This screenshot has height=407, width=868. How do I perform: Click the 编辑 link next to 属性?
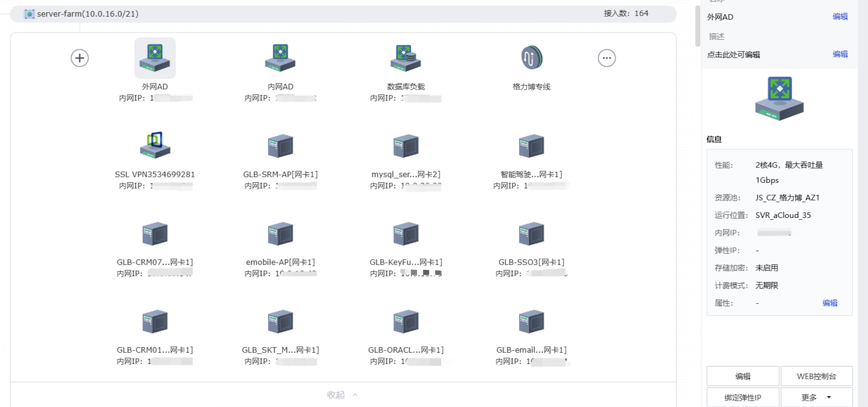830,303
